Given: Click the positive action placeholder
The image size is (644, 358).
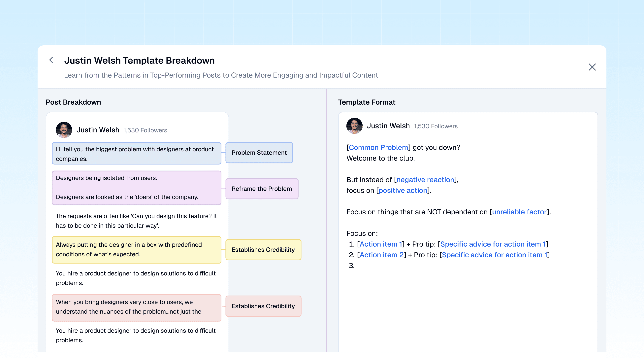Looking at the screenshot, I should coord(403,190).
